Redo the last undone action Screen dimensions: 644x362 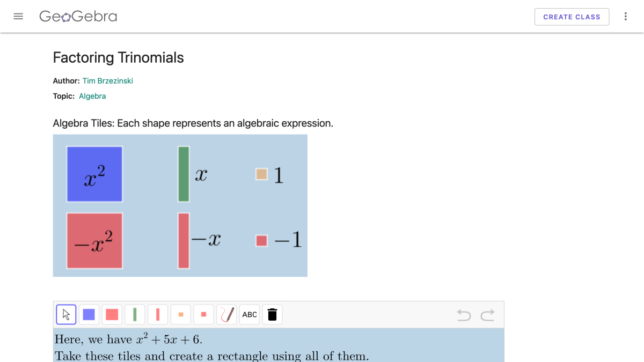[488, 316]
